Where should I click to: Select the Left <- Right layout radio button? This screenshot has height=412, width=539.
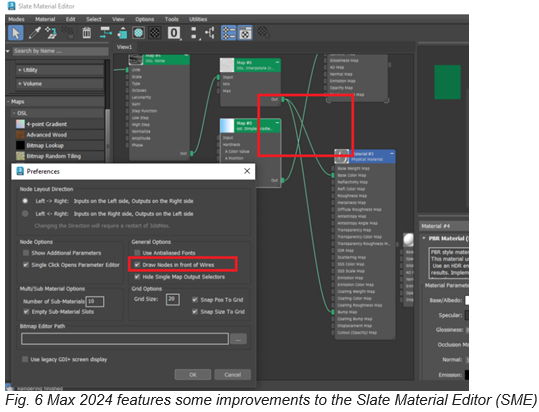click(25, 214)
